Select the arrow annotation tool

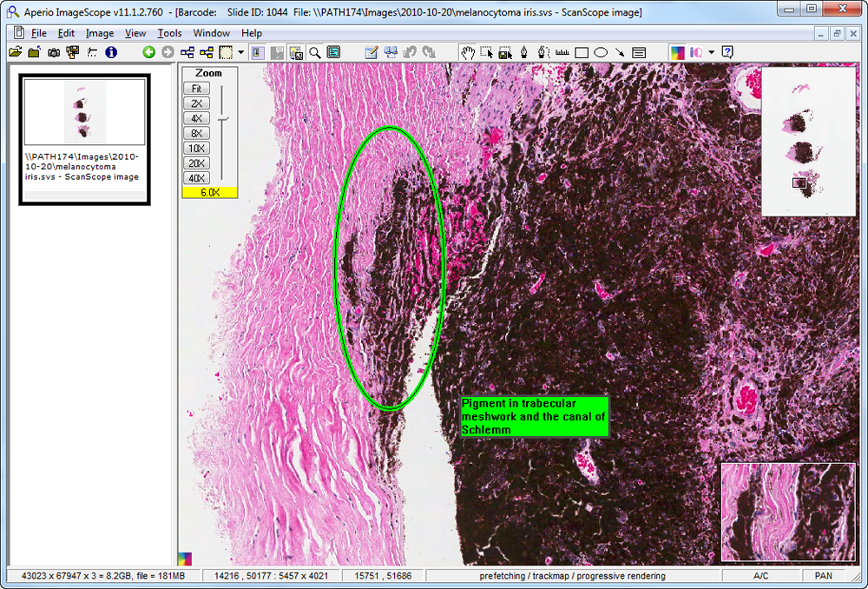tap(619, 52)
